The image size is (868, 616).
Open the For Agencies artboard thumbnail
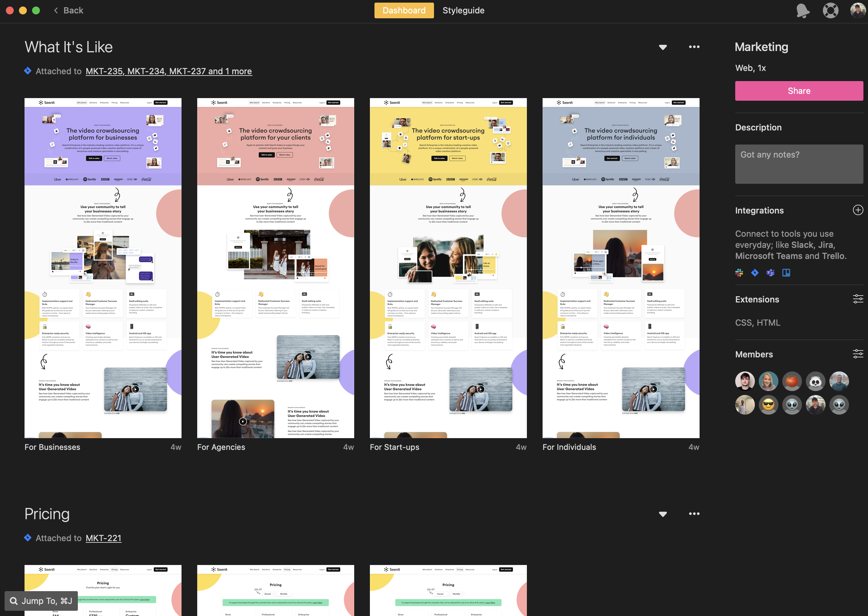[x=275, y=268]
